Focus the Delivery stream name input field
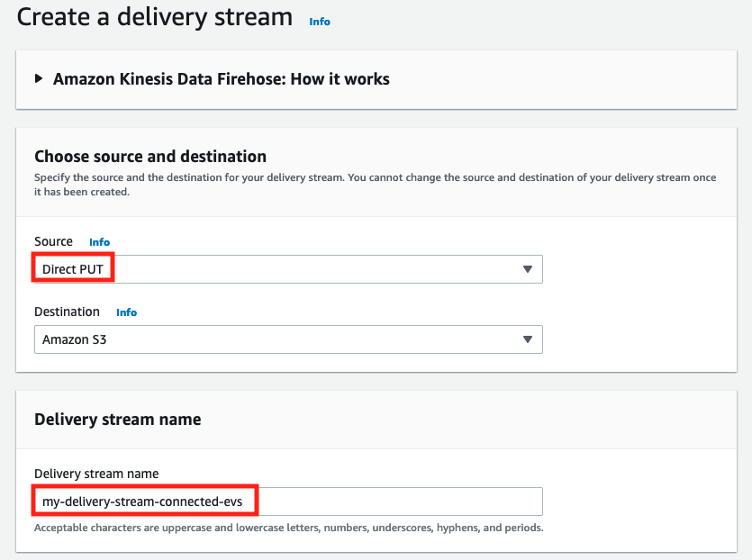The width and height of the screenshot is (752, 560). click(x=288, y=501)
